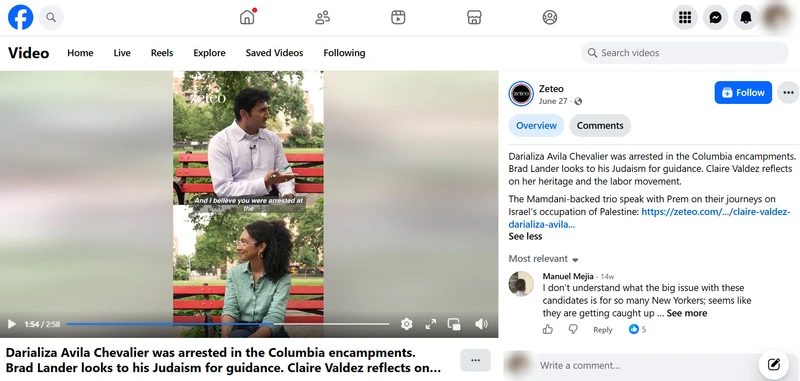800x381 pixels.
Task: Click the Video section heading
Action: (29, 53)
